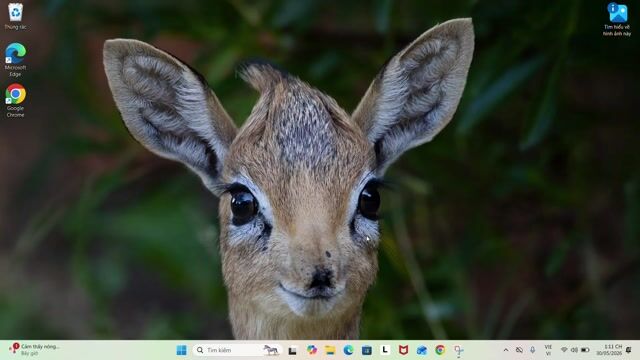Viewport: 640px width, 360px height.
Task: Open the Wi-Fi network tray icon
Action: click(x=564, y=350)
